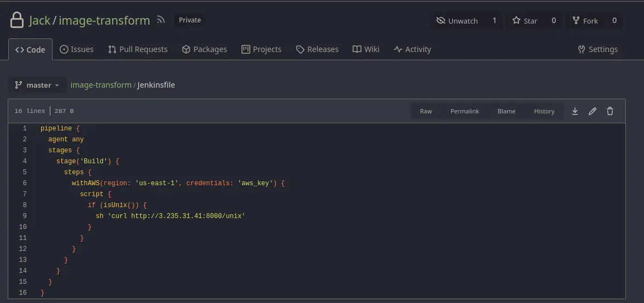The height and width of the screenshot is (303, 644).
Task: Click line number 6
Action: [25, 183]
